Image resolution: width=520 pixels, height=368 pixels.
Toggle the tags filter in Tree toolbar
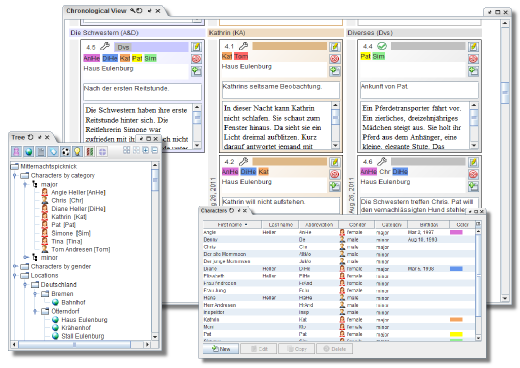(53, 152)
